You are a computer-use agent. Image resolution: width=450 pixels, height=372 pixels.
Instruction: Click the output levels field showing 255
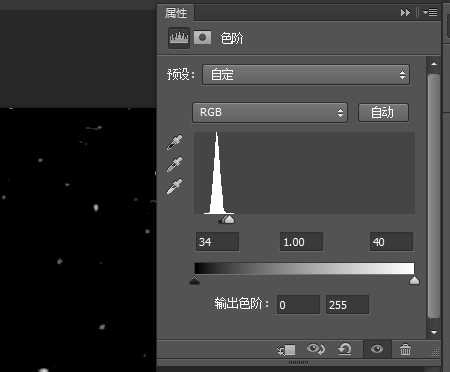point(347,305)
